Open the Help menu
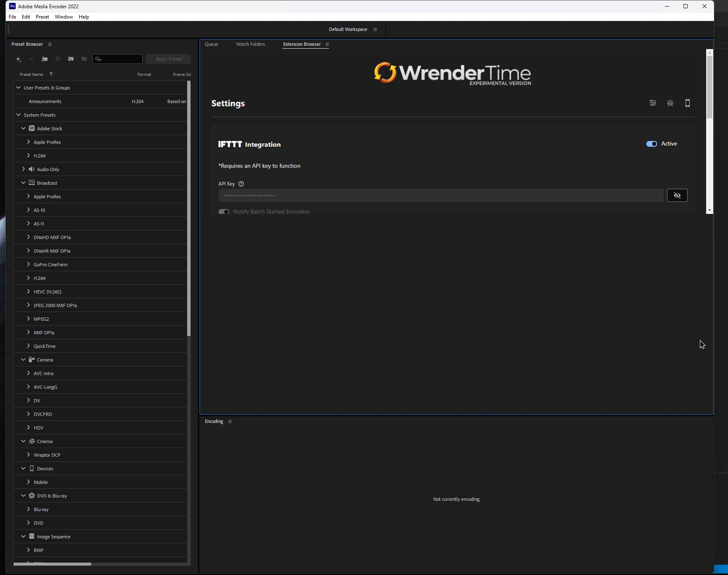 click(84, 17)
